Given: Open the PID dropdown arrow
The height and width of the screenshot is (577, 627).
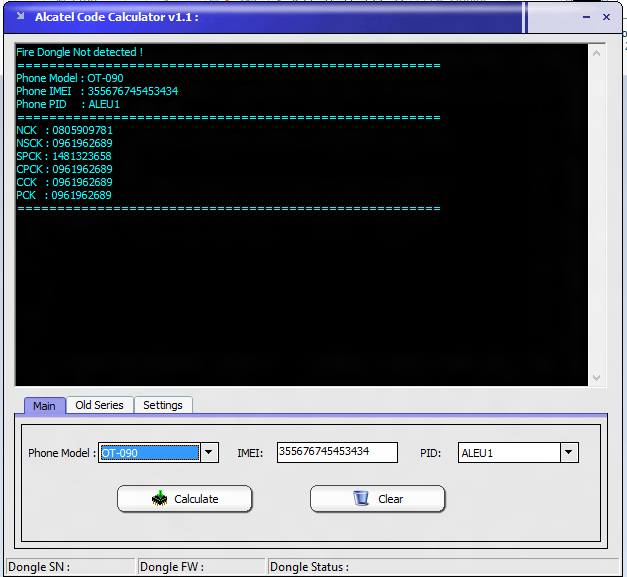Looking at the screenshot, I should pos(569,453).
